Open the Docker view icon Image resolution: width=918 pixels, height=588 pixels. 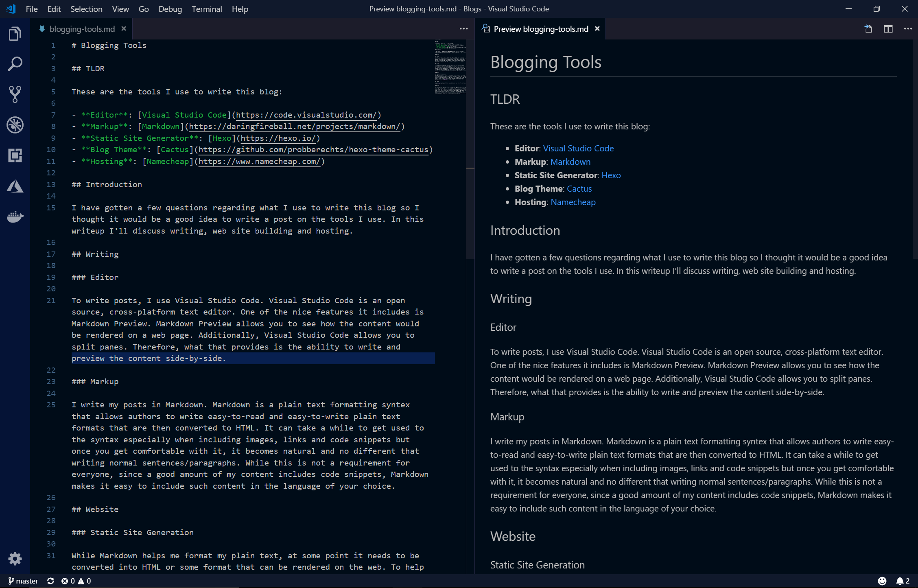15,216
